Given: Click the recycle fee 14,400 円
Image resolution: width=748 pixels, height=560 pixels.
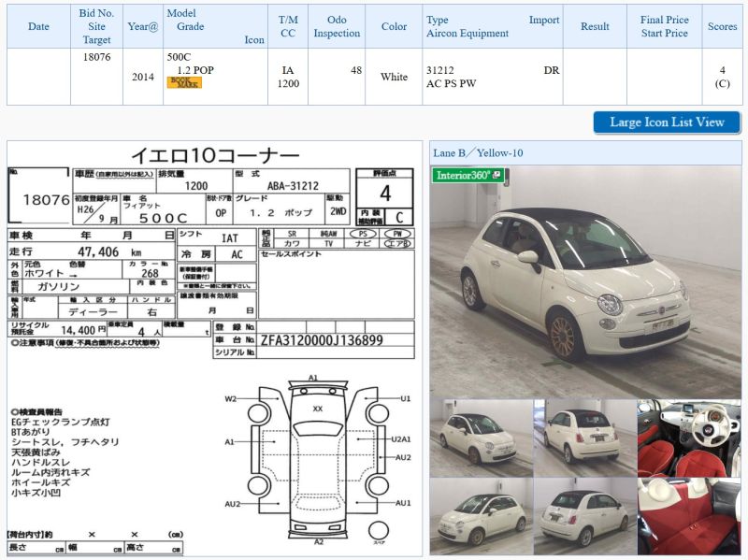Looking at the screenshot, I should click(83, 330).
